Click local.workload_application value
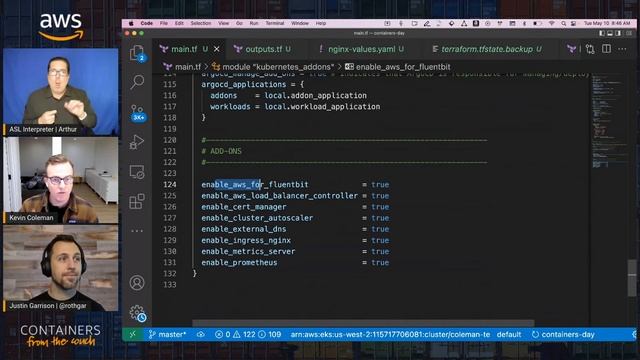The height and width of the screenshot is (360, 640). 322,107
